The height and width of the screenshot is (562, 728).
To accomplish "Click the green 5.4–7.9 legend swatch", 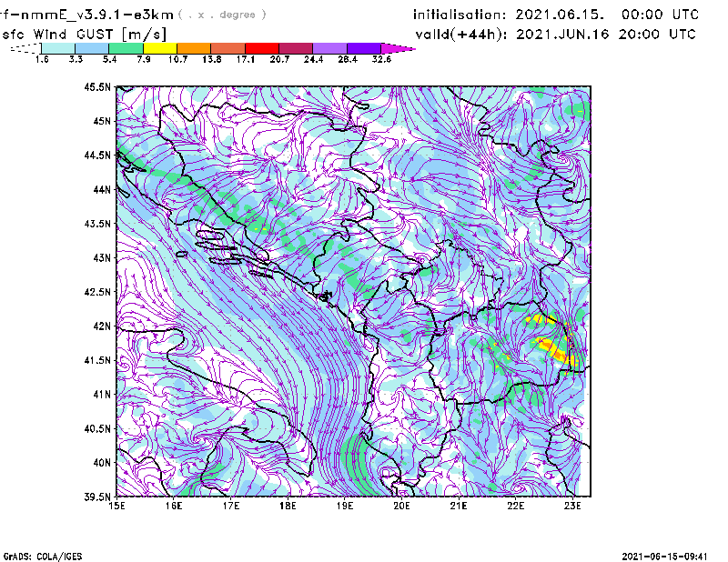I will pyautogui.click(x=126, y=48).
